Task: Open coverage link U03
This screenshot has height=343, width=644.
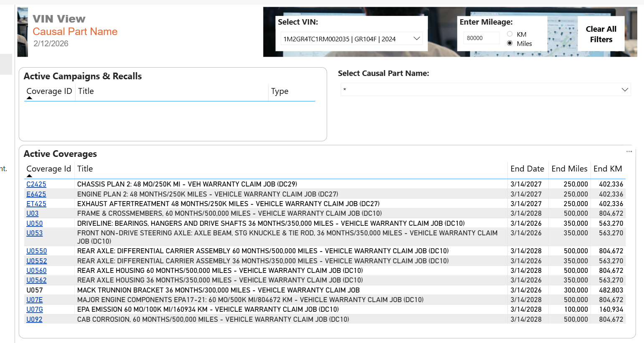Action: click(x=33, y=214)
